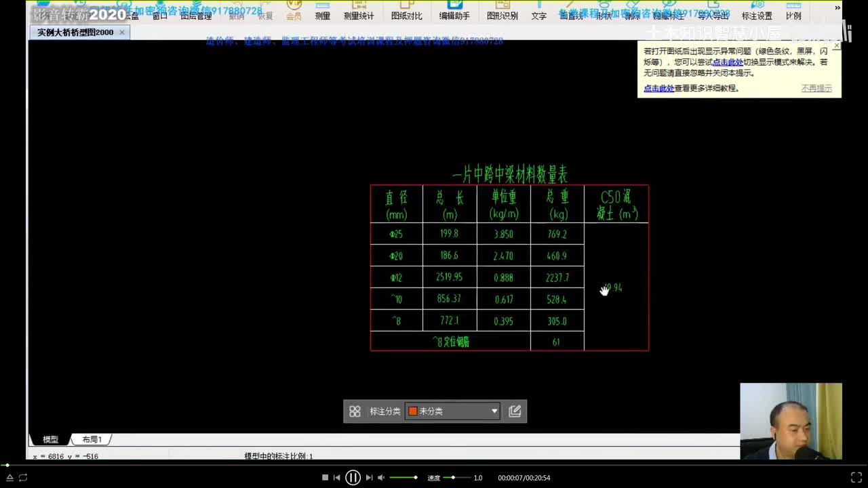Click the video progress bar
This screenshot has width=868, height=488.
pos(434,466)
